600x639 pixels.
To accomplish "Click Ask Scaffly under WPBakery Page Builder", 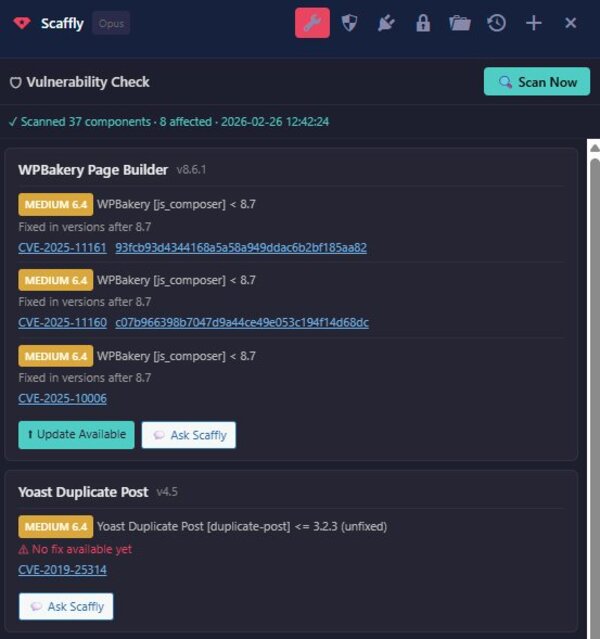I will (189, 435).
